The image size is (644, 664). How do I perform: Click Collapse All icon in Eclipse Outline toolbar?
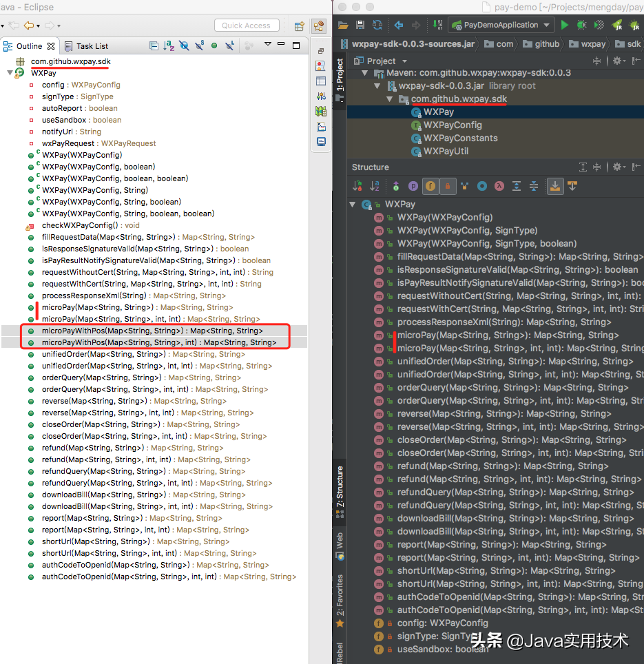click(154, 45)
